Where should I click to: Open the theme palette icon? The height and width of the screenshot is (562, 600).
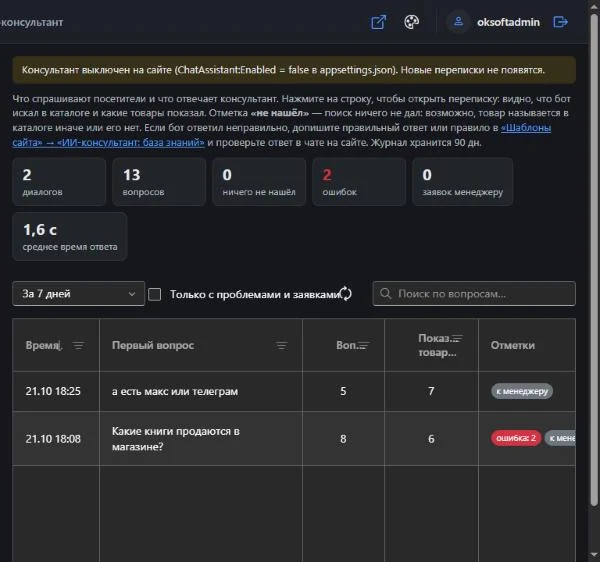(x=411, y=22)
